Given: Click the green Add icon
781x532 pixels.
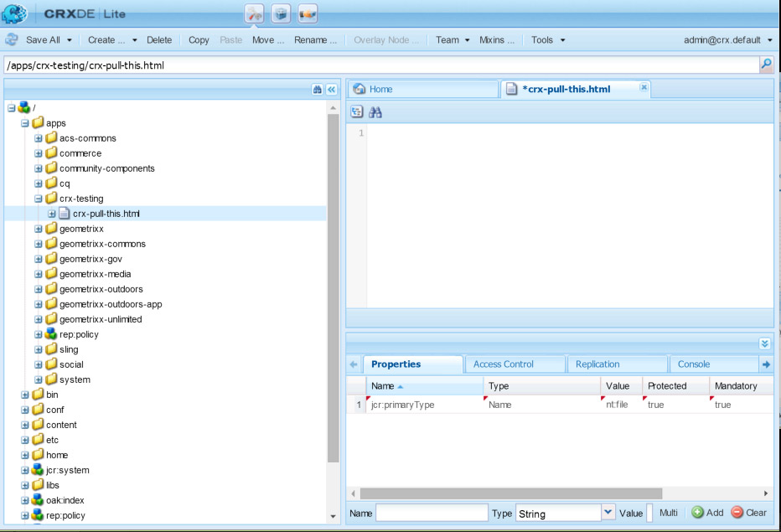Looking at the screenshot, I should [697, 512].
